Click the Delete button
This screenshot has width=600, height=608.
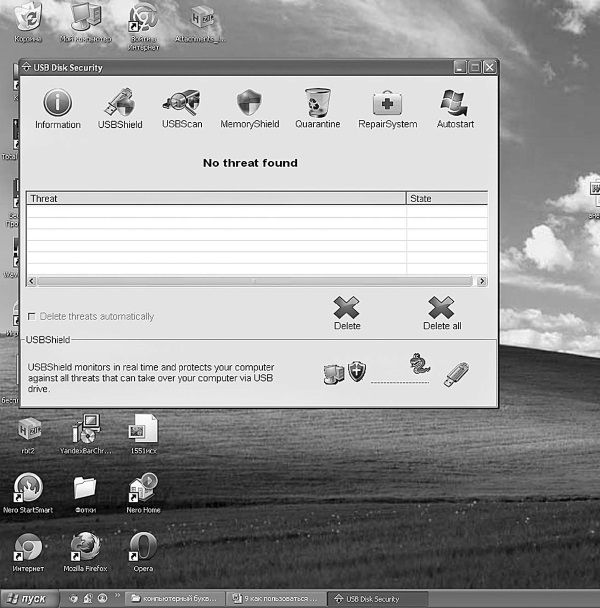click(347, 313)
